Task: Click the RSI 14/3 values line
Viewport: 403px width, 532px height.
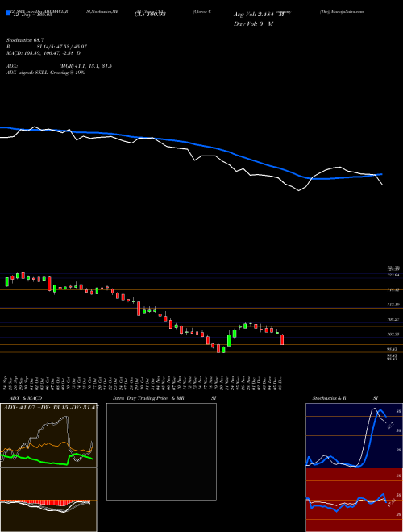Action: pos(47,47)
